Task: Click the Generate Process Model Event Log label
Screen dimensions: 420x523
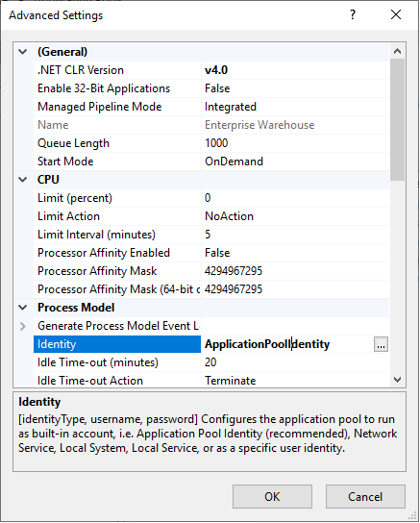Action: (x=118, y=326)
